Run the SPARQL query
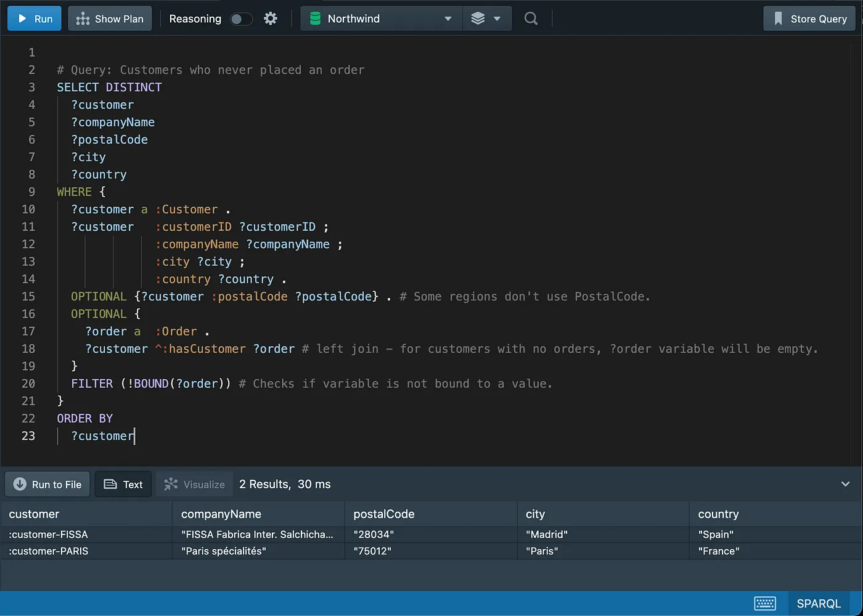Screen dimensions: 863x616 35,18
